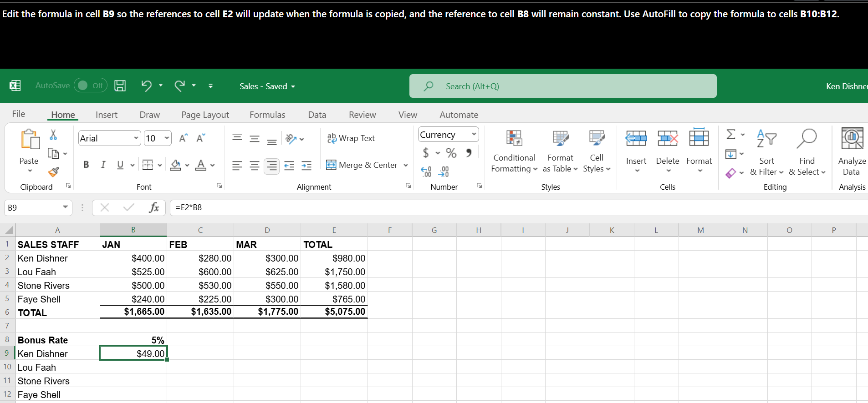Image resolution: width=868 pixels, height=403 pixels.
Task: Open the font size dropdown
Action: [x=167, y=138]
